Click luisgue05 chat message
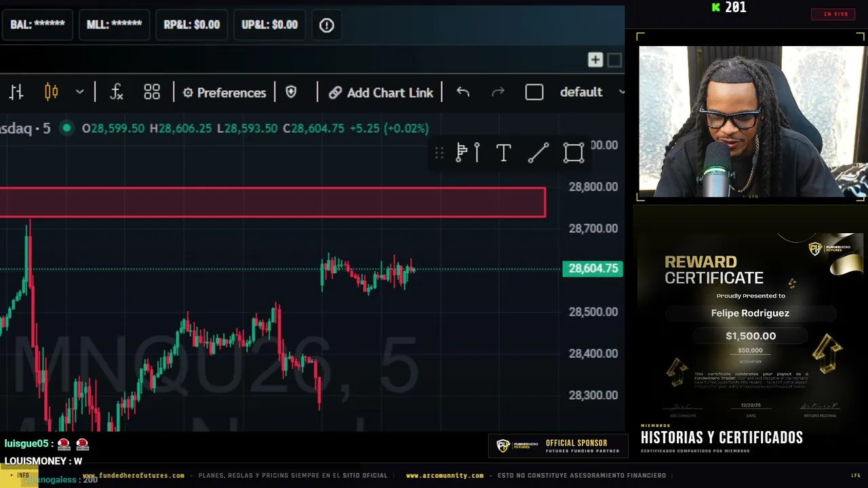Viewport: 868px width, 488px height. 47,444
